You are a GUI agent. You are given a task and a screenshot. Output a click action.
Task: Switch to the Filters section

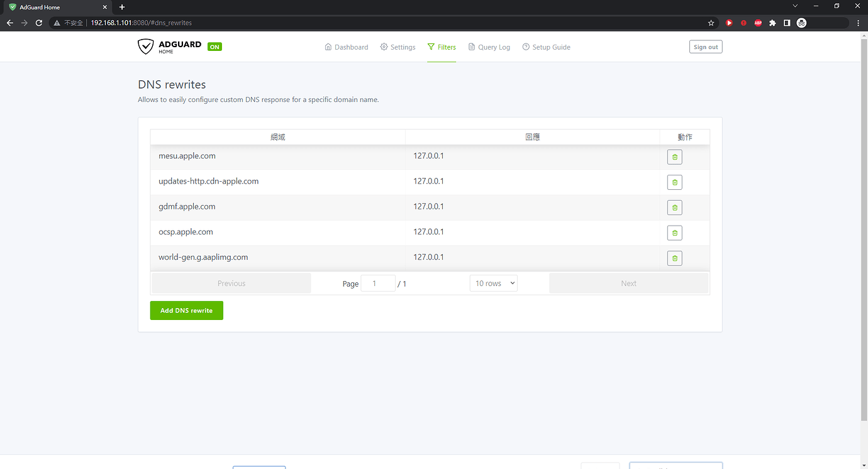[x=442, y=47]
